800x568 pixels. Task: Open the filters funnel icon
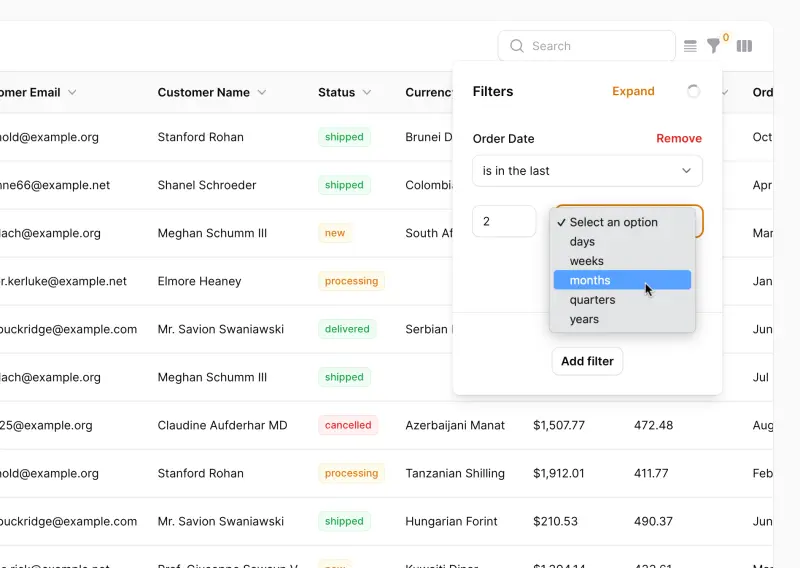pos(713,46)
